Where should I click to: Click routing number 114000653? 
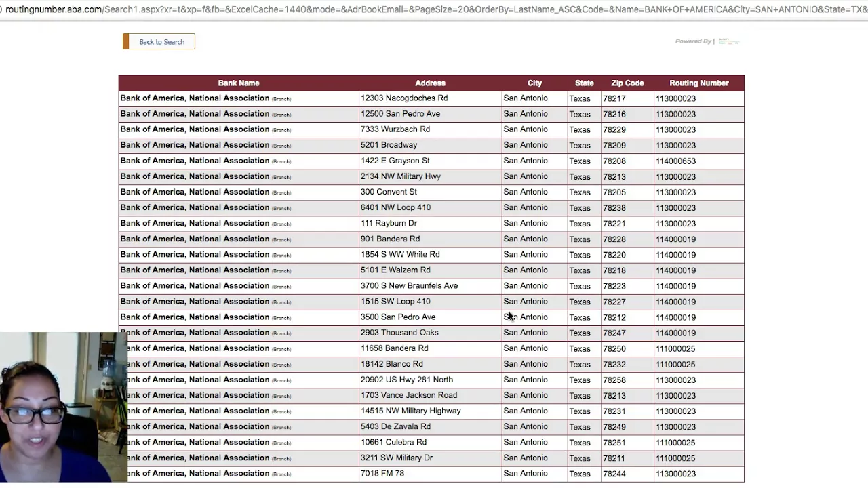click(x=675, y=161)
